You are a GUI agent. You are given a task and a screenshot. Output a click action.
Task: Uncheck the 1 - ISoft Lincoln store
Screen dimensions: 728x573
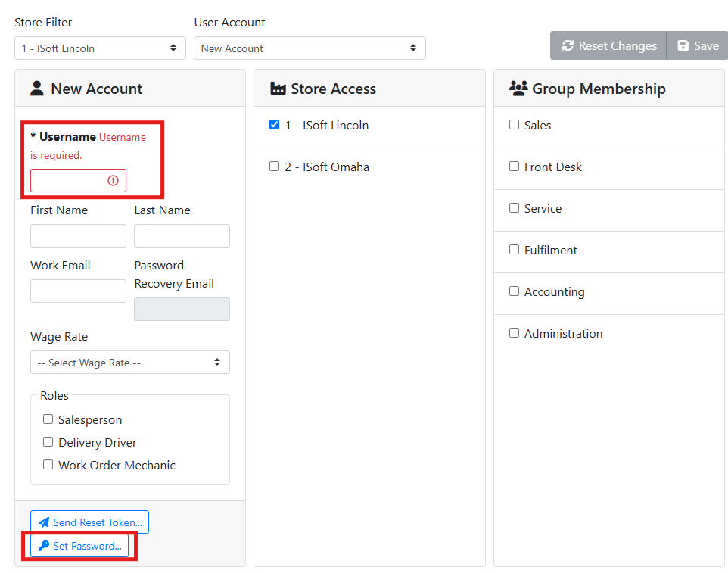tap(275, 125)
